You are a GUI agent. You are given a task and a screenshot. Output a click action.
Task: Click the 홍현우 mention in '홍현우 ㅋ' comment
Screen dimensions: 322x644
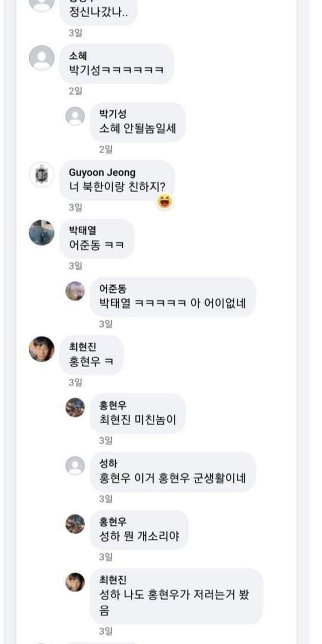point(85,362)
